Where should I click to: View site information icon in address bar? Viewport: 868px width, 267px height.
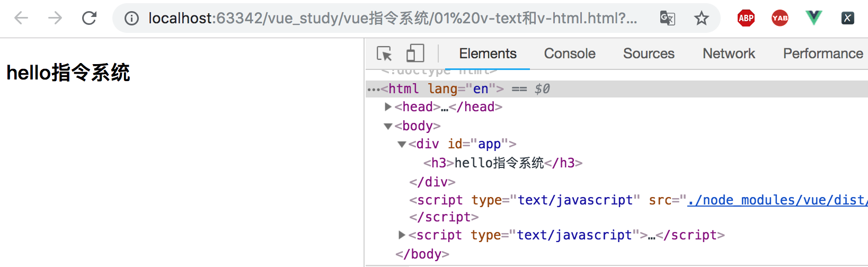click(131, 19)
